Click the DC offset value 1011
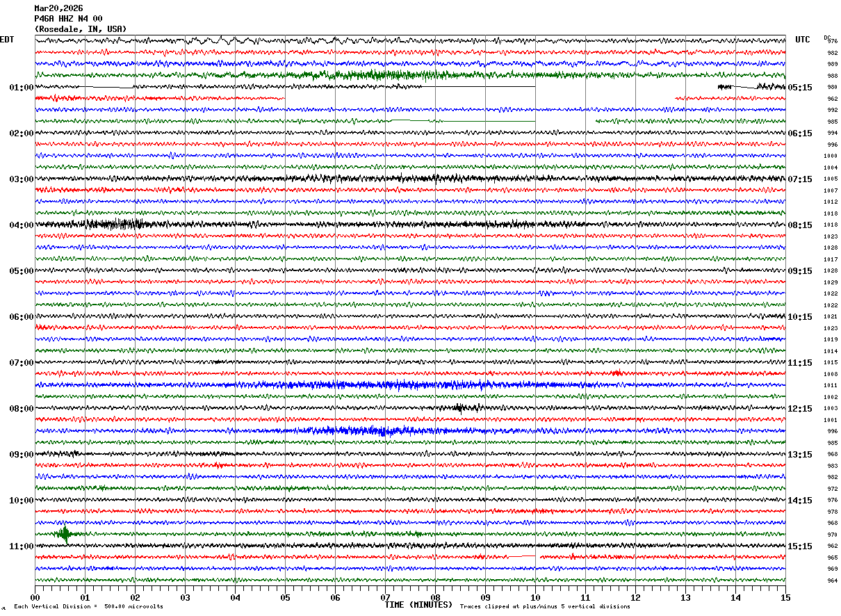 click(831, 385)
